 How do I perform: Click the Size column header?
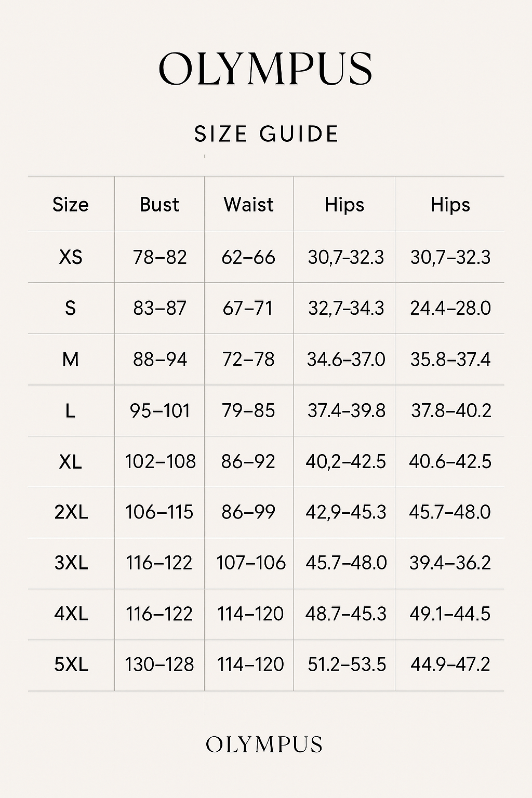pyautogui.click(x=71, y=205)
